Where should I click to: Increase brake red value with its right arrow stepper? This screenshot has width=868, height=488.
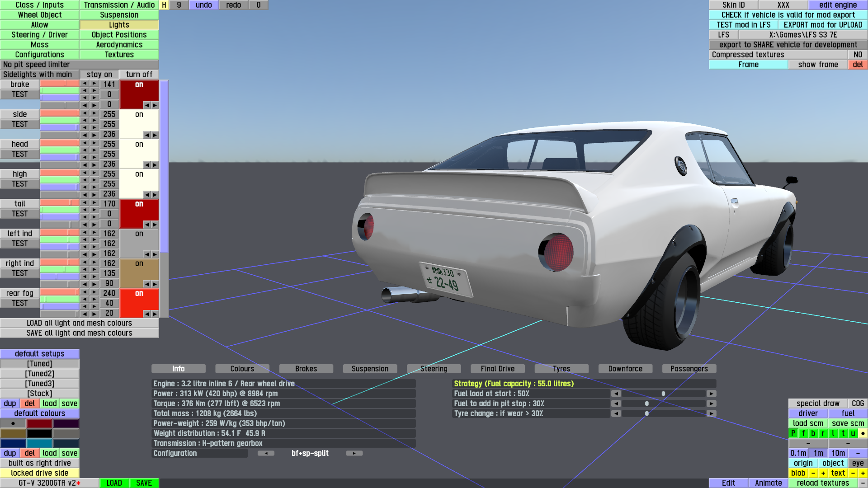pos(94,84)
